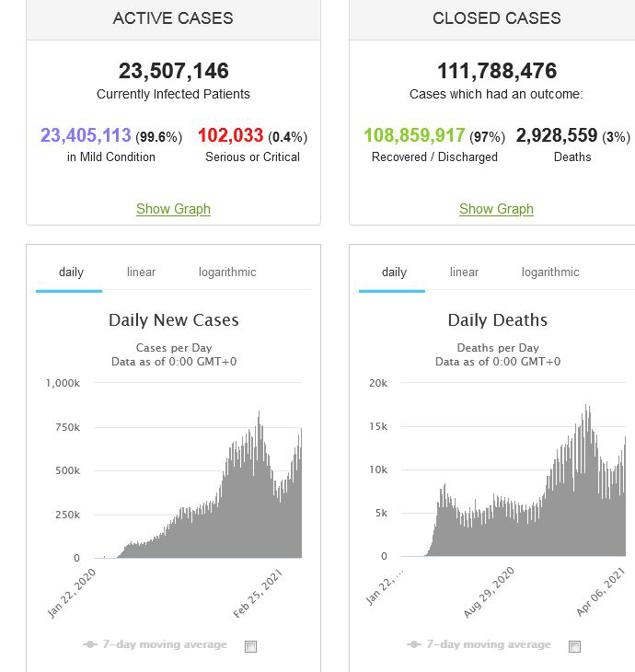Image resolution: width=635 pixels, height=672 pixels.
Task: Click the red 102,033 serious or critical number
Action: [x=230, y=136]
